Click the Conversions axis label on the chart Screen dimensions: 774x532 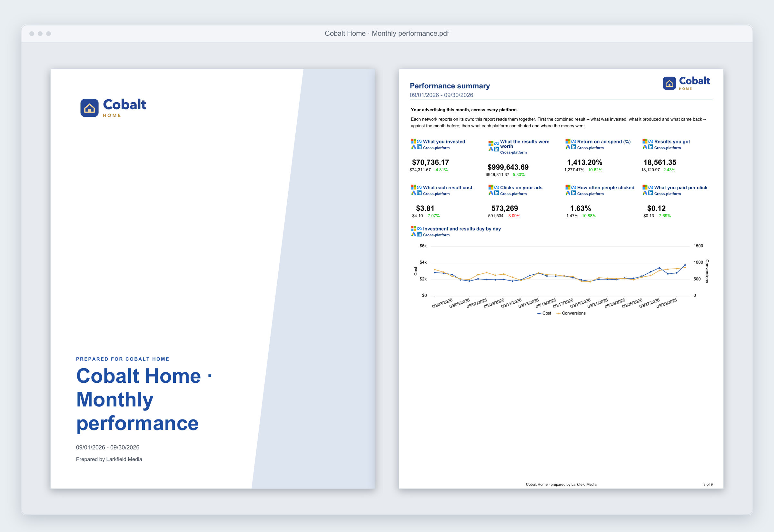coord(707,271)
